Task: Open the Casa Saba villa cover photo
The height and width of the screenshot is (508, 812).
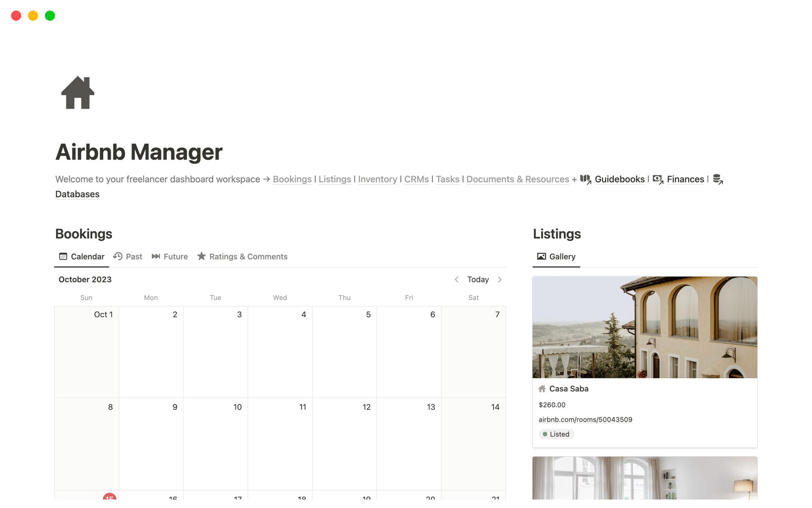Action: click(x=645, y=327)
